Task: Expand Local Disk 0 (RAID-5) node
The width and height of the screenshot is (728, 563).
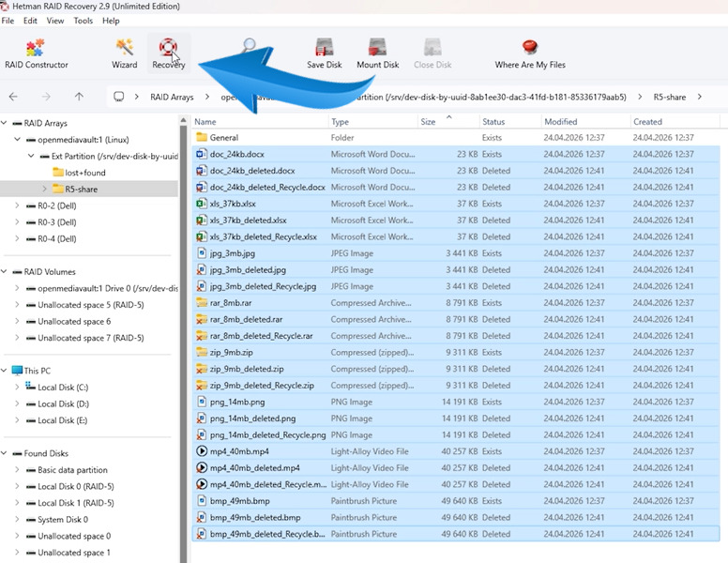Action: coord(17,486)
